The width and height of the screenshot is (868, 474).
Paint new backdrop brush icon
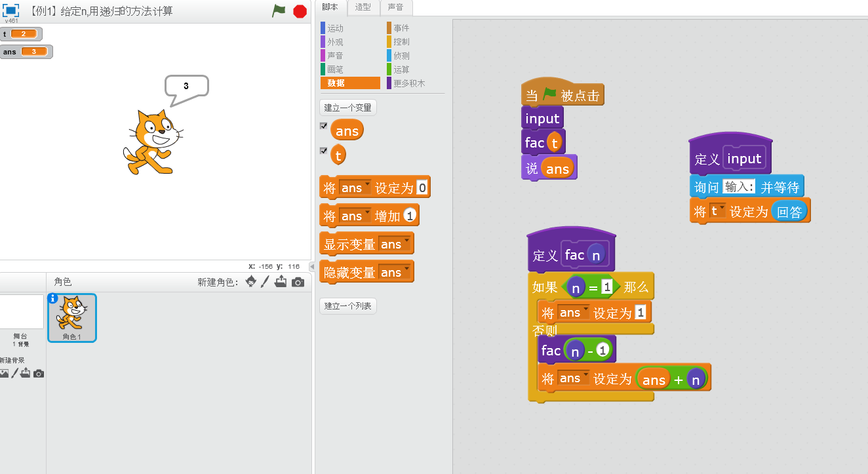click(14, 373)
